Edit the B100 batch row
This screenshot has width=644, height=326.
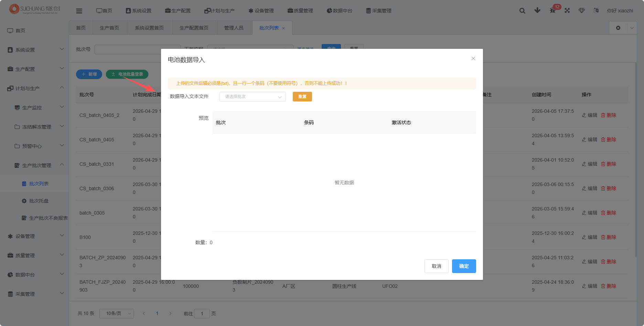590,237
